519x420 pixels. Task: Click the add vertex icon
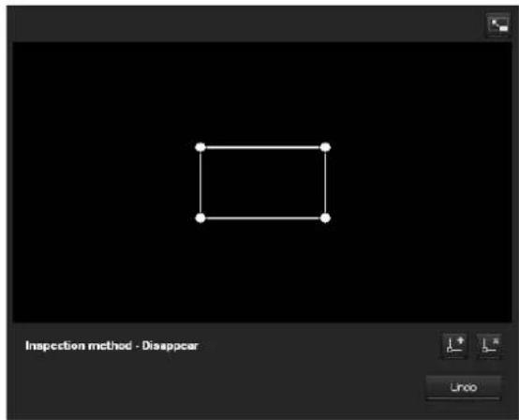[x=455, y=345]
